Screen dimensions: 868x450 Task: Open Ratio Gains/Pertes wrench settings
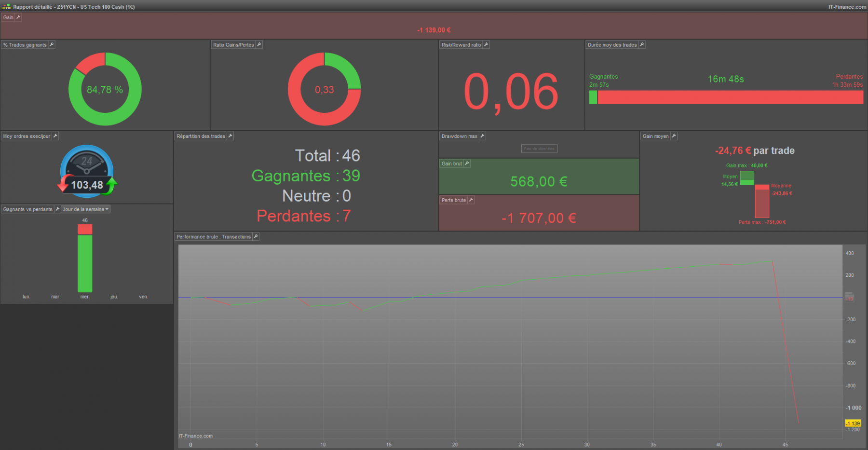pos(259,44)
